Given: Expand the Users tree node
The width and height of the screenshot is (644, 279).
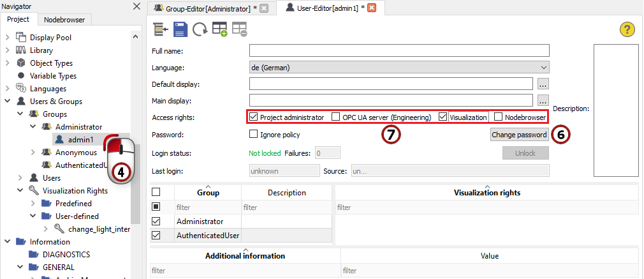Looking at the screenshot, I should [21, 178].
